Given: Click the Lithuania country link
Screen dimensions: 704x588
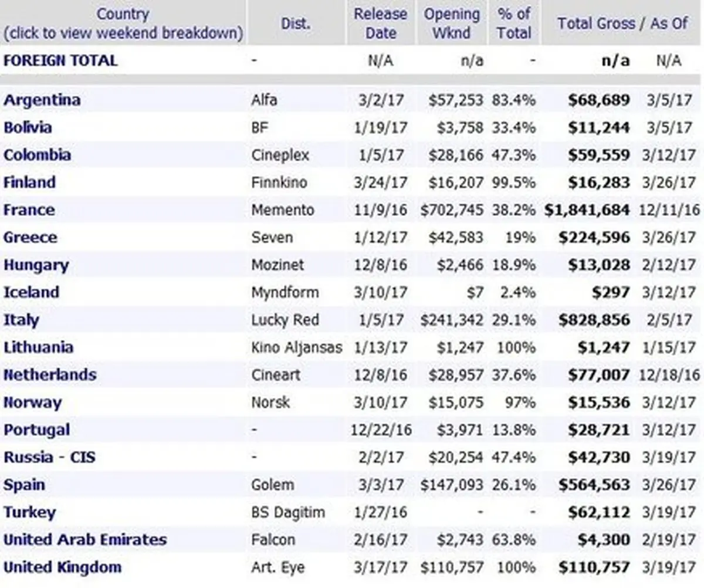Looking at the screenshot, I should [x=38, y=347].
